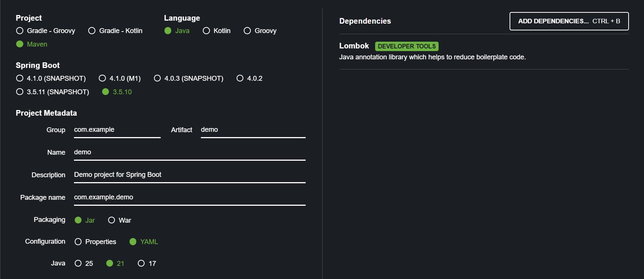This screenshot has height=279, width=644.
Task: Choose Groovy as language
Action: tap(260, 31)
